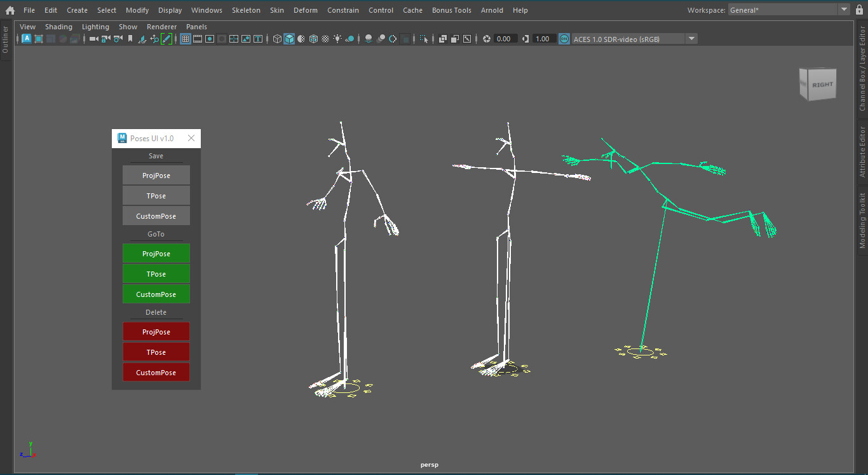Click the persp camera label
This screenshot has width=868, height=475.
pyautogui.click(x=429, y=464)
